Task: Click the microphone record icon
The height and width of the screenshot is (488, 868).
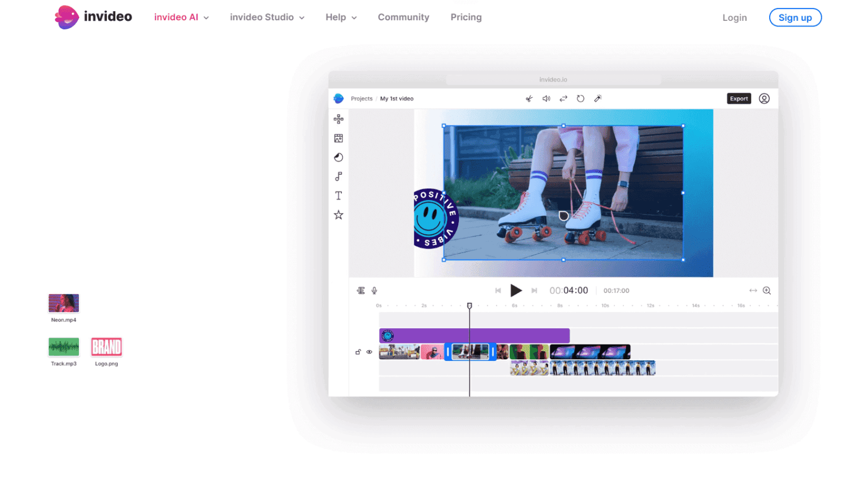Action: (374, 291)
